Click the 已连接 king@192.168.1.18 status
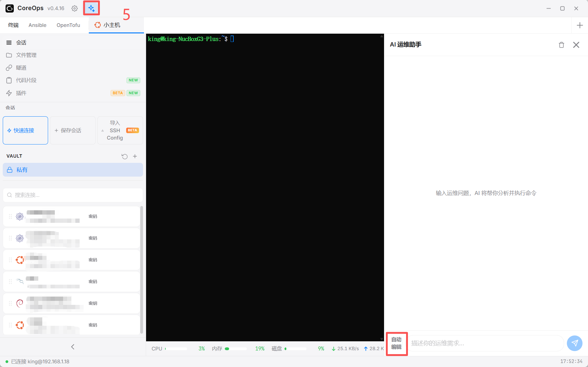The width and height of the screenshot is (588, 367). pyautogui.click(x=37, y=361)
